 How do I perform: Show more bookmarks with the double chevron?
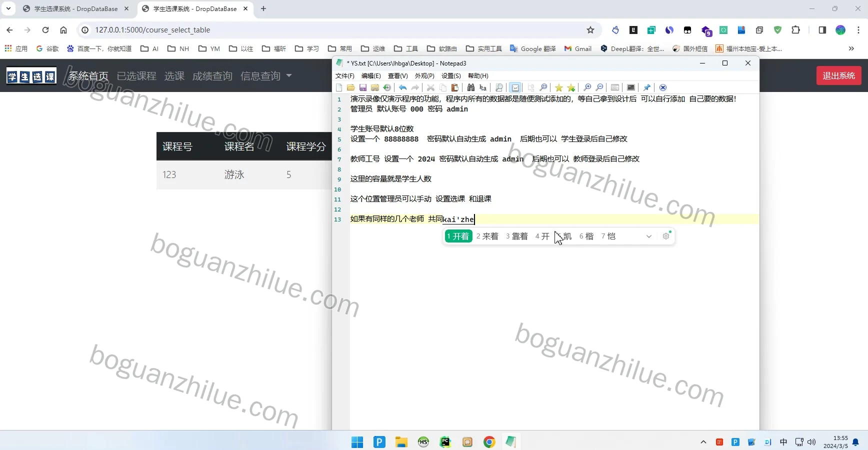(851, 48)
